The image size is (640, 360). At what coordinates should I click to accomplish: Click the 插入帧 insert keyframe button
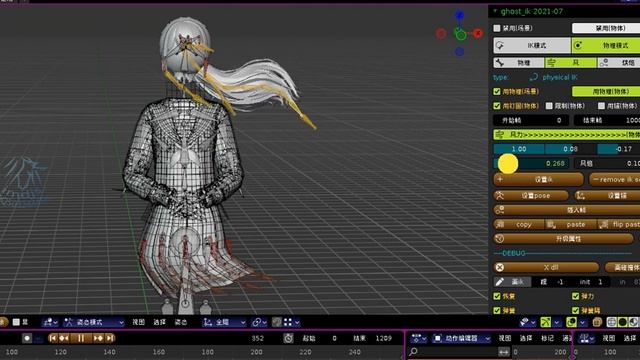click(x=567, y=210)
